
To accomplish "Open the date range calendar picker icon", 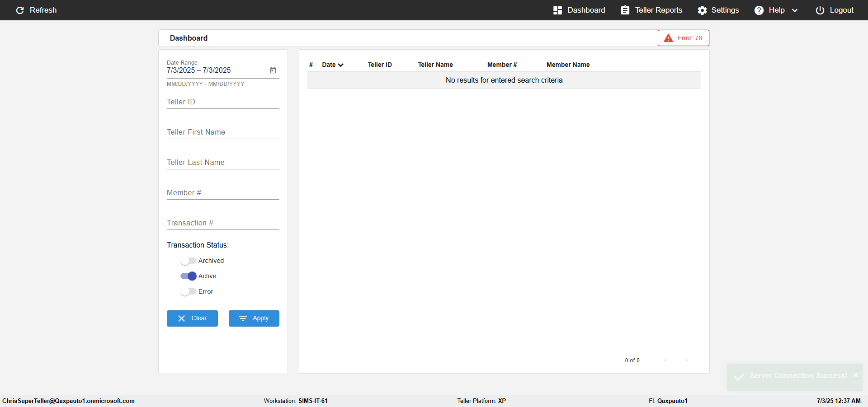I will 273,70.
